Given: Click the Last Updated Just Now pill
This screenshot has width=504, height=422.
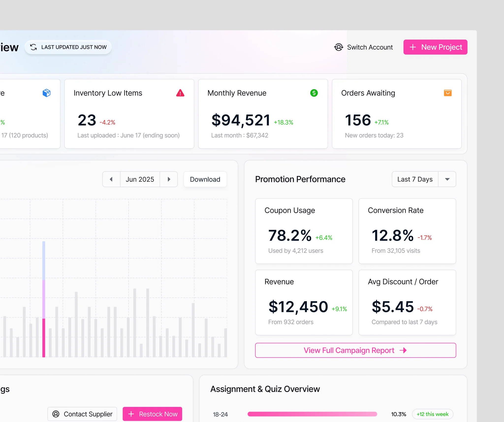Looking at the screenshot, I should point(68,47).
